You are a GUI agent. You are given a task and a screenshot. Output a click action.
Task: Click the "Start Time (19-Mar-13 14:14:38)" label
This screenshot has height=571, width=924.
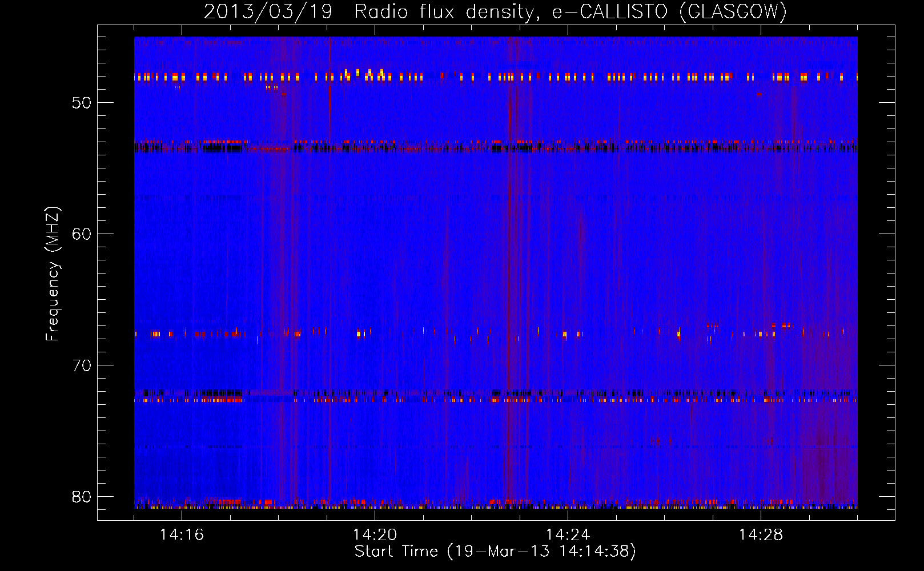pos(495,552)
